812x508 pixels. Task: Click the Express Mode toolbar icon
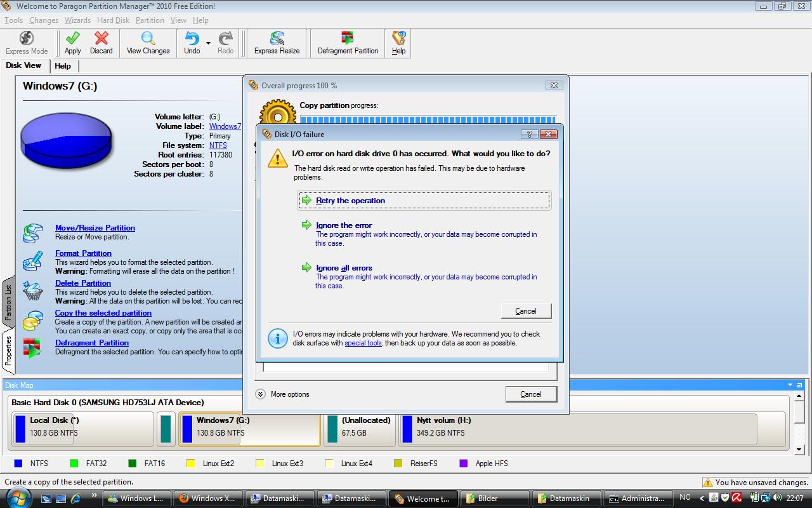[x=27, y=39]
